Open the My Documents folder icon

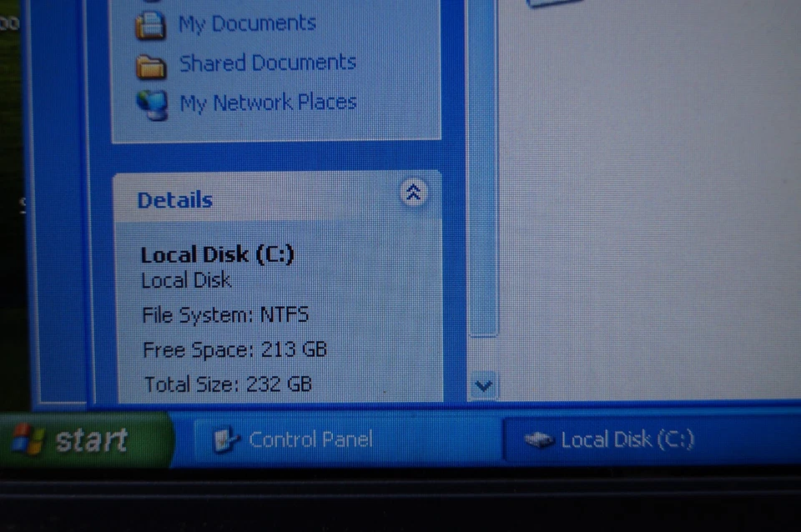pos(150,24)
